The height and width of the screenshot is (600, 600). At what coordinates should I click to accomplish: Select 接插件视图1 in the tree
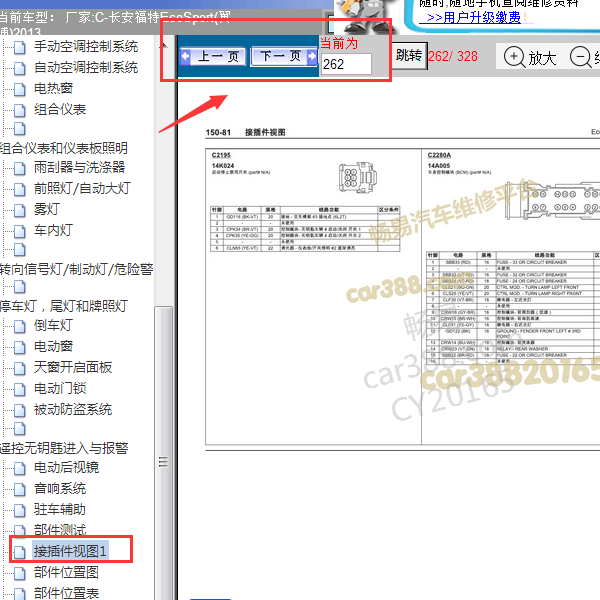(x=70, y=551)
